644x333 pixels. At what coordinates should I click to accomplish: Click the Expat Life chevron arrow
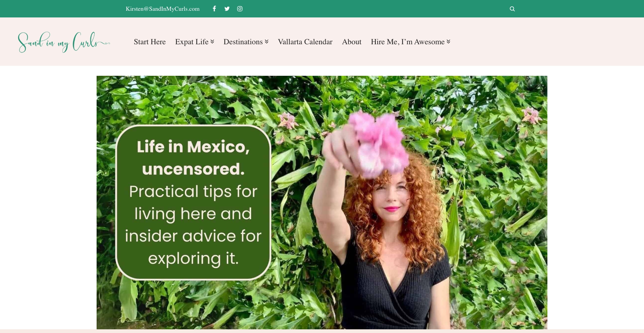tap(212, 41)
